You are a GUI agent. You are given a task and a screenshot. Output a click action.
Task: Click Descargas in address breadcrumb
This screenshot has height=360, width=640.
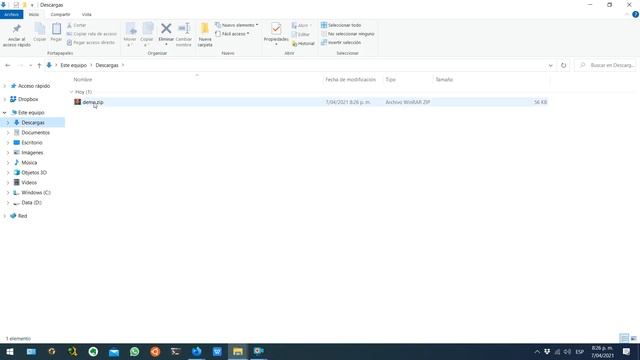pos(107,65)
